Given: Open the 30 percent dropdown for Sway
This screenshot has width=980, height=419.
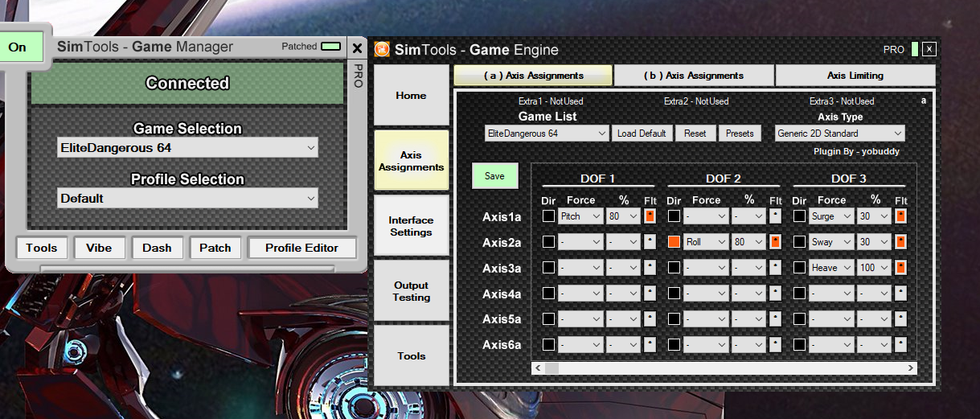Looking at the screenshot, I should (x=874, y=242).
